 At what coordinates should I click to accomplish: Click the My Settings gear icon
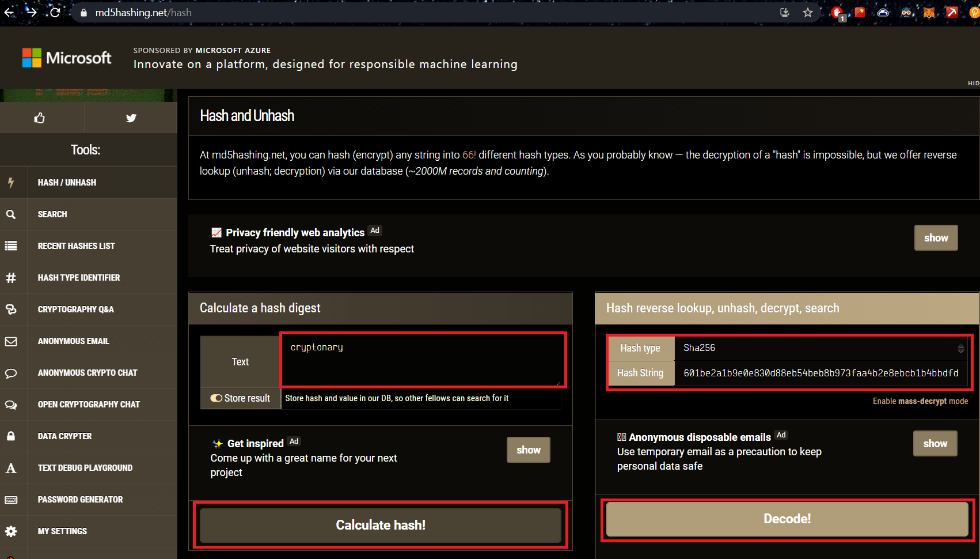[11, 531]
